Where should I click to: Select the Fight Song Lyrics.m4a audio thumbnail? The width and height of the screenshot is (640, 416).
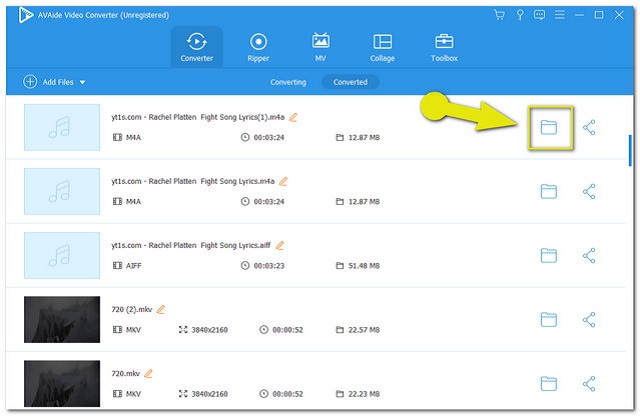(62, 191)
